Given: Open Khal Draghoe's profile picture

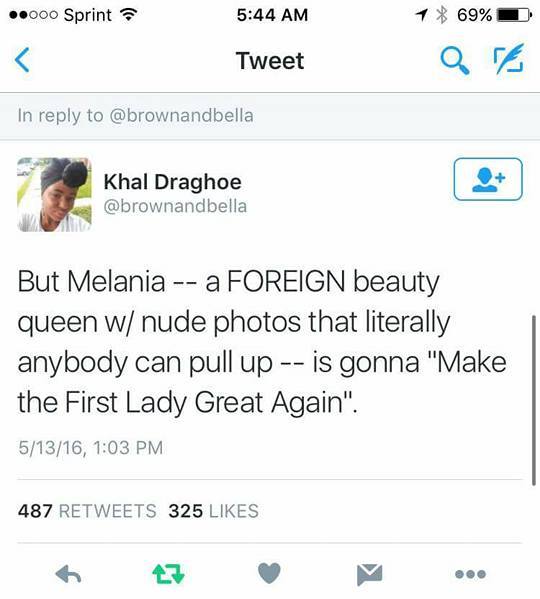Looking at the screenshot, I should (x=54, y=195).
